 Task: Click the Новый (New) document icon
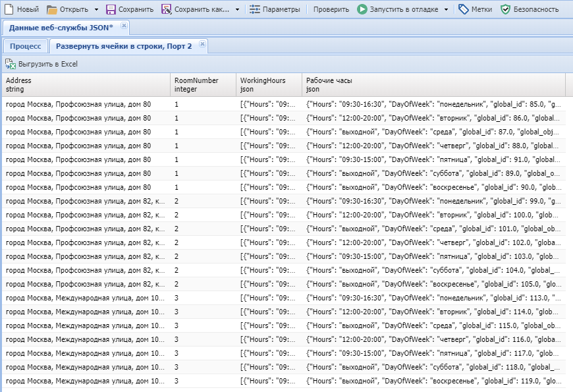9,9
